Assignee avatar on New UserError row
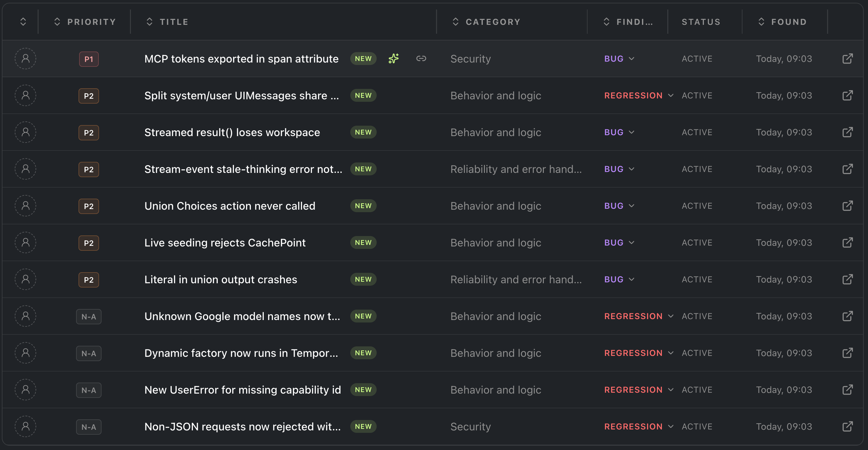 point(25,390)
